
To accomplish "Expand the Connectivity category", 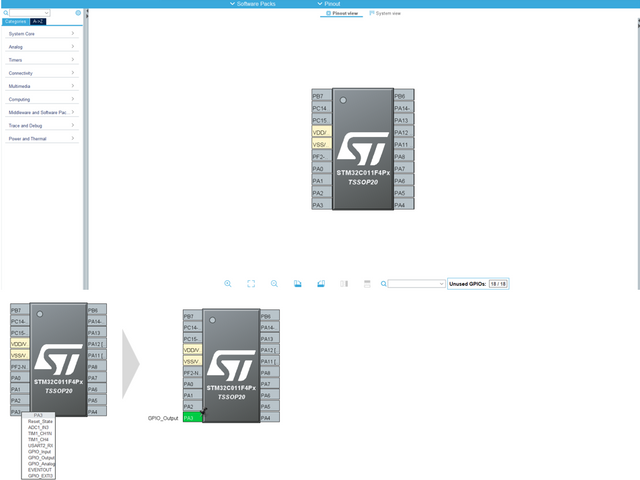I will tap(40, 73).
